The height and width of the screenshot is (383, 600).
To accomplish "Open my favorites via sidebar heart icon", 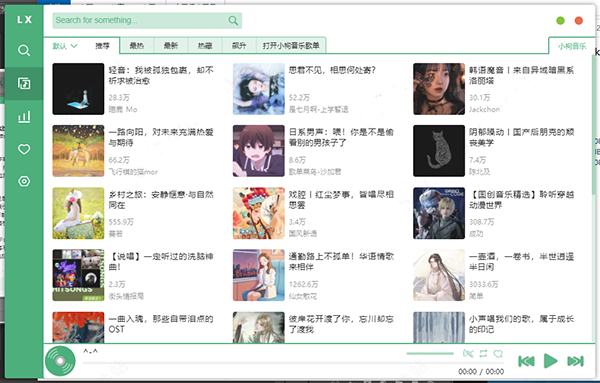I will [24, 149].
